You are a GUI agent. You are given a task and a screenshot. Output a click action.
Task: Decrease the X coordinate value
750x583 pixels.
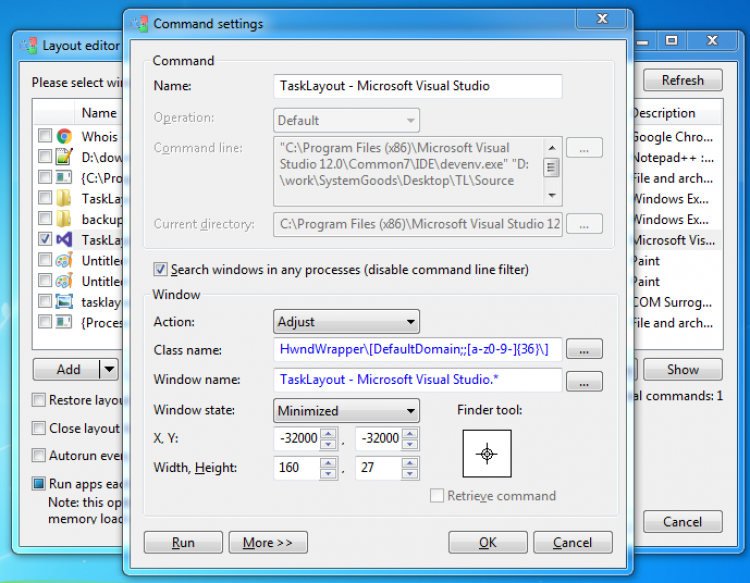point(328,444)
